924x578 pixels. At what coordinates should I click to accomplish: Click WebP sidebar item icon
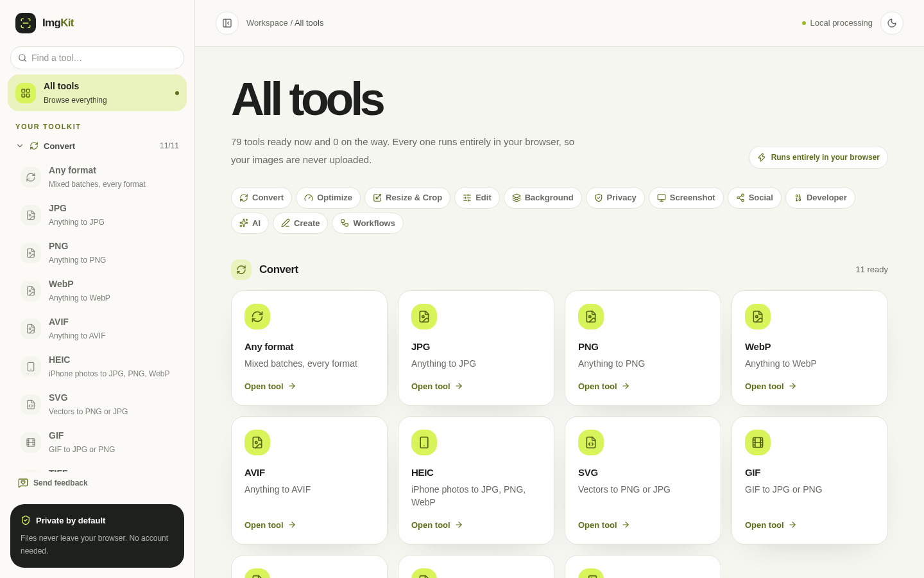pos(31,291)
